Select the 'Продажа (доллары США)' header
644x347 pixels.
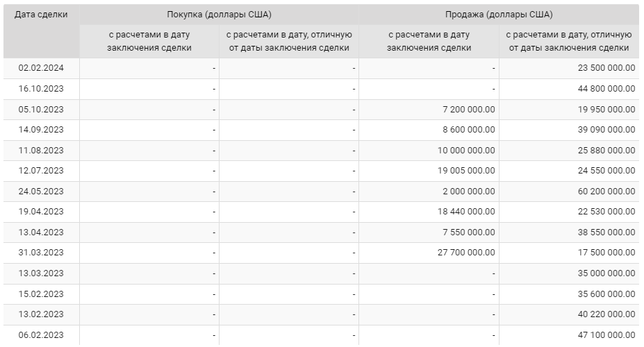499,15
